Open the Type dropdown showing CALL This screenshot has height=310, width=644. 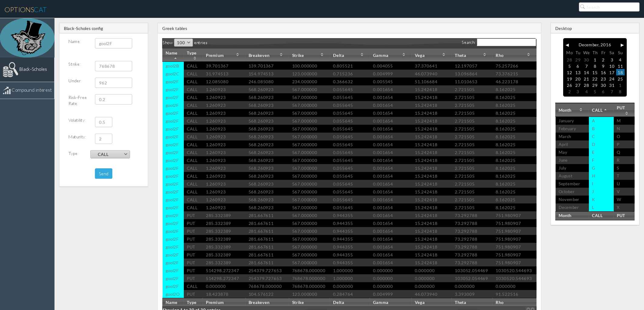[x=110, y=154]
